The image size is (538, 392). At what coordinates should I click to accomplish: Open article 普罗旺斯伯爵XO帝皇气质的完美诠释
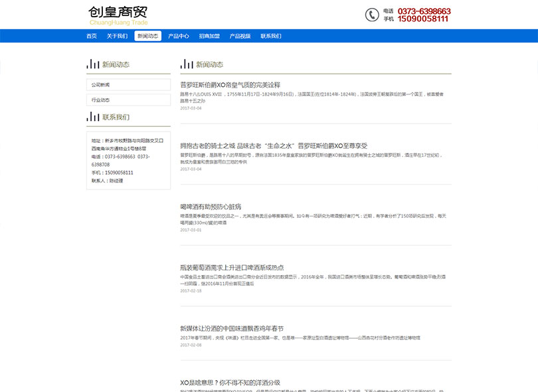(x=230, y=85)
